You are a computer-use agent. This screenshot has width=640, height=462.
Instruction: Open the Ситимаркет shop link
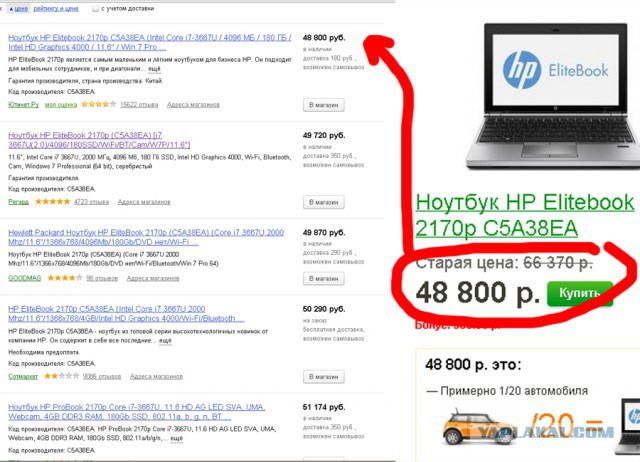pyautogui.click(x=23, y=376)
